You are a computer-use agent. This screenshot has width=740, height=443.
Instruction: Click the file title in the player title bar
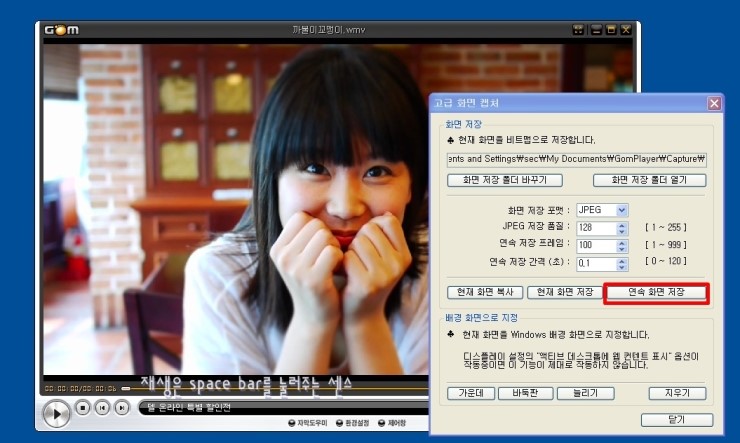[x=328, y=30]
